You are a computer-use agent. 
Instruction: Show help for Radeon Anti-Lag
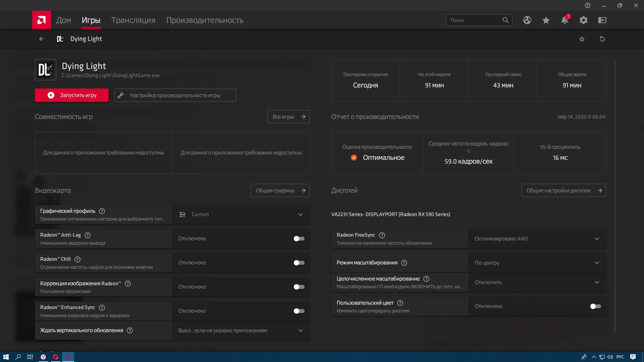pos(88,235)
